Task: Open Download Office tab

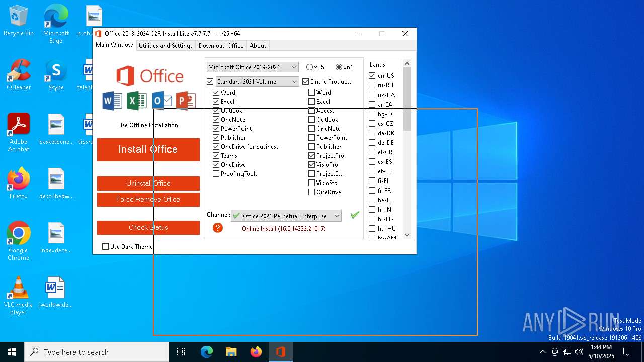Action: pyautogui.click(x=221, y=45)
